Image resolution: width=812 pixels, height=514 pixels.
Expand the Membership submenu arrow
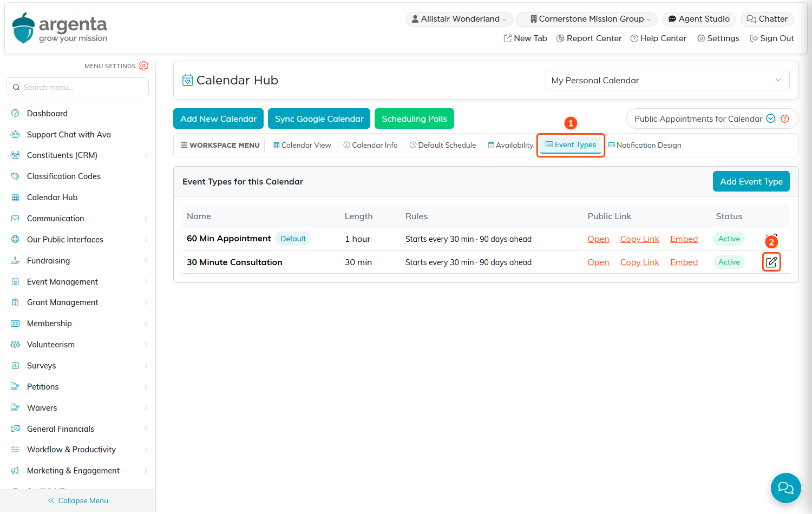[x=146, y=324]
